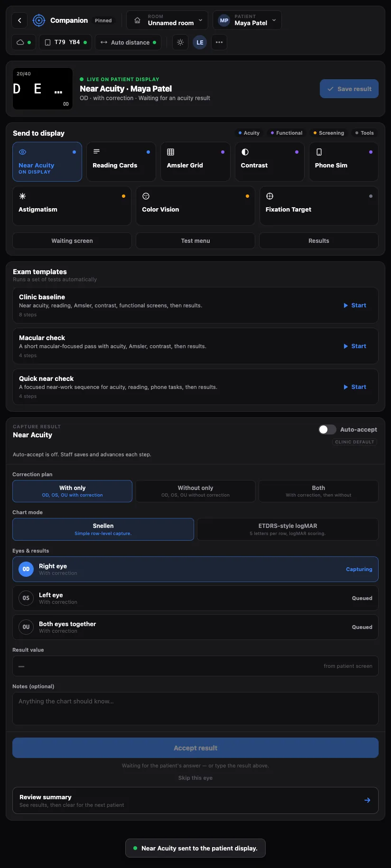This screenshot has width=391, height=868.
Task: Select the Left eye Queued row
Action: [x=195, y=598]
